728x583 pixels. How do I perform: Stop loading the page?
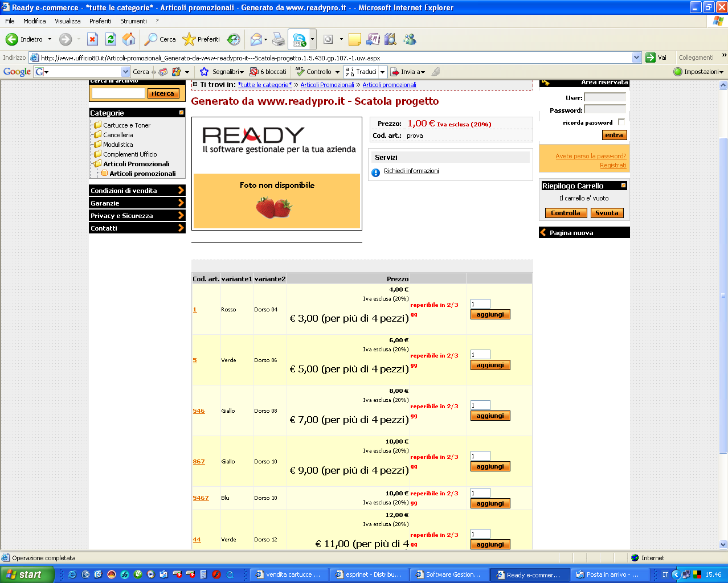pos(92,39)
